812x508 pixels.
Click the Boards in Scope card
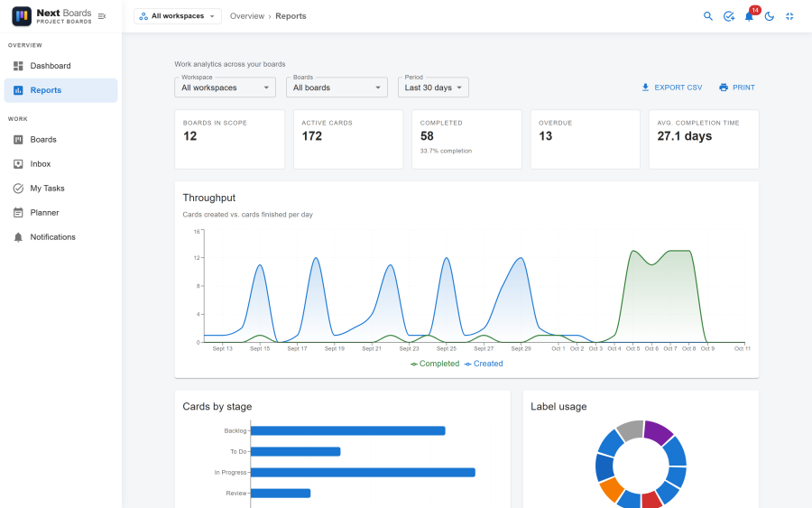point(229,139)
